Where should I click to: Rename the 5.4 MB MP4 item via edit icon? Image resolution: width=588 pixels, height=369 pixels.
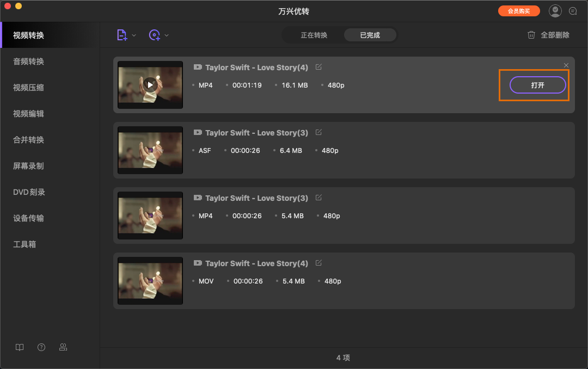point(318,198)
